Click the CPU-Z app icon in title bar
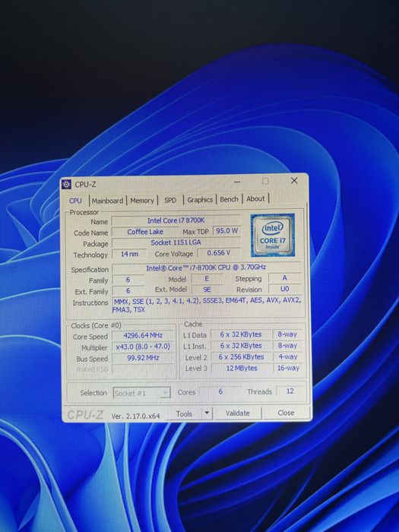 pos(67,184)
